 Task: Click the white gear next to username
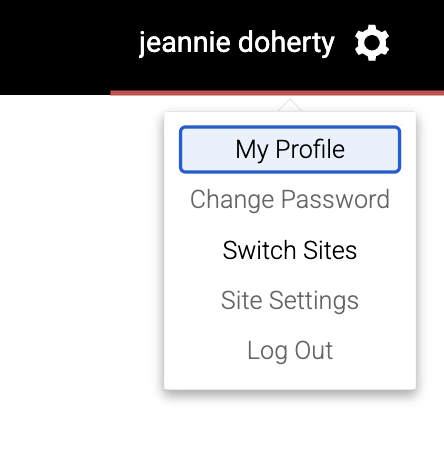(372, 43)
